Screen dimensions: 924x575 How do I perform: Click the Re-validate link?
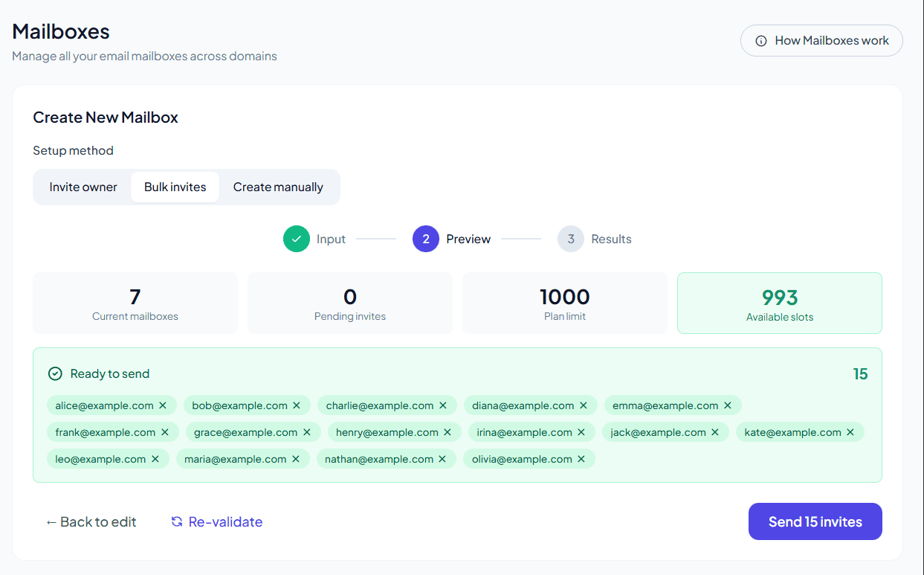tap(224, 521)
